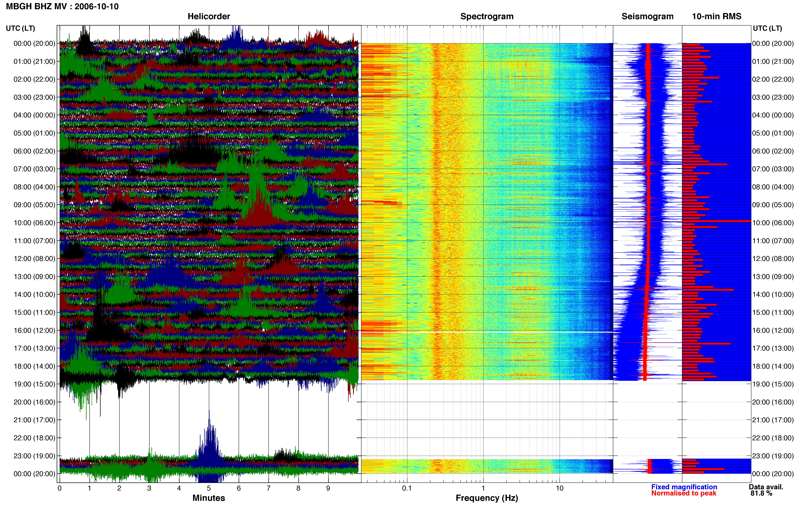Click the left '14:00 (10:00)' time label
Screen dimensions: 812x508
34,295
